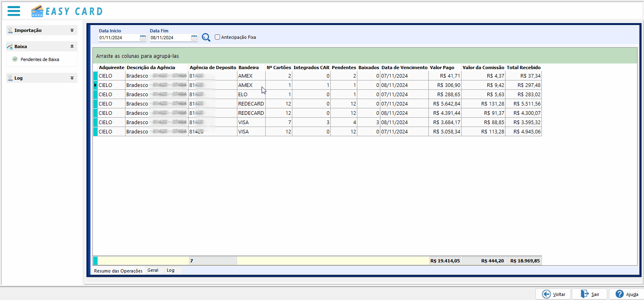Select the R$ 4.300,07 Total Recebido cell

pos(523,113)
